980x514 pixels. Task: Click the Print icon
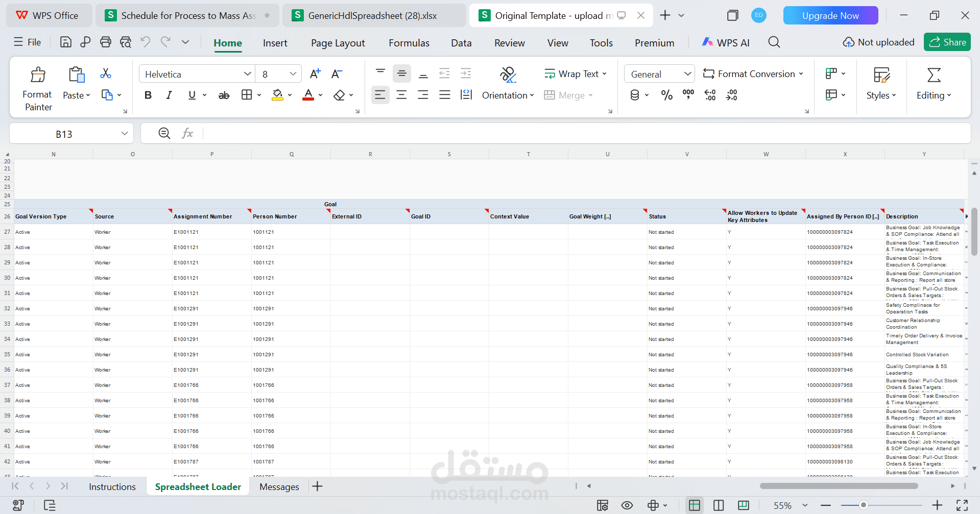(106, 42)
